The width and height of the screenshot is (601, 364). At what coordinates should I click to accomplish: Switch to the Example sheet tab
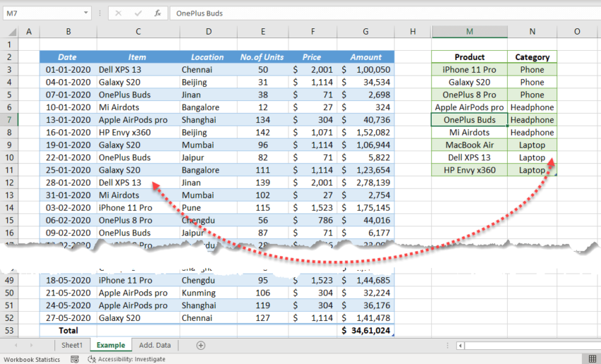point(111,345)
